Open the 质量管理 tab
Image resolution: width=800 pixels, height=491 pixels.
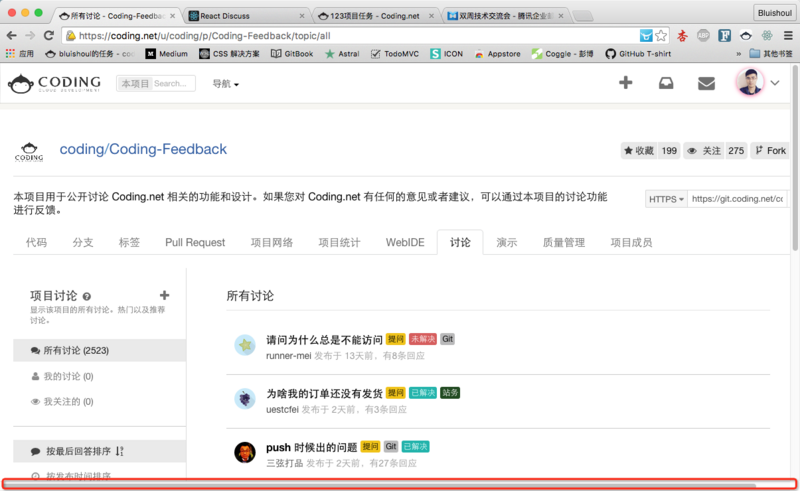564,242
